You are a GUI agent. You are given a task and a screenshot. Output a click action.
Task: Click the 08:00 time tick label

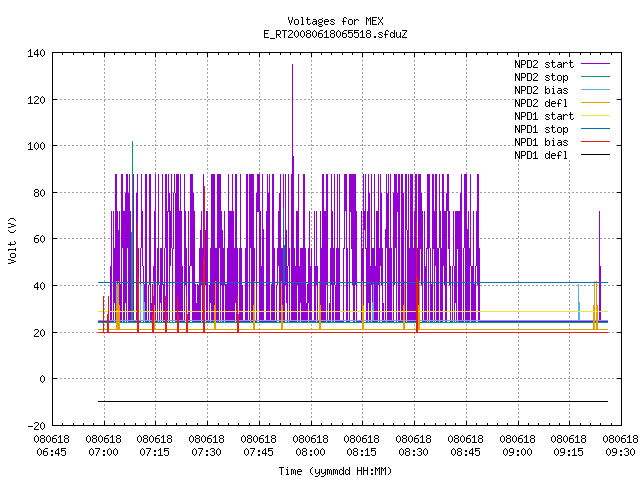click(x=310, y=452)
